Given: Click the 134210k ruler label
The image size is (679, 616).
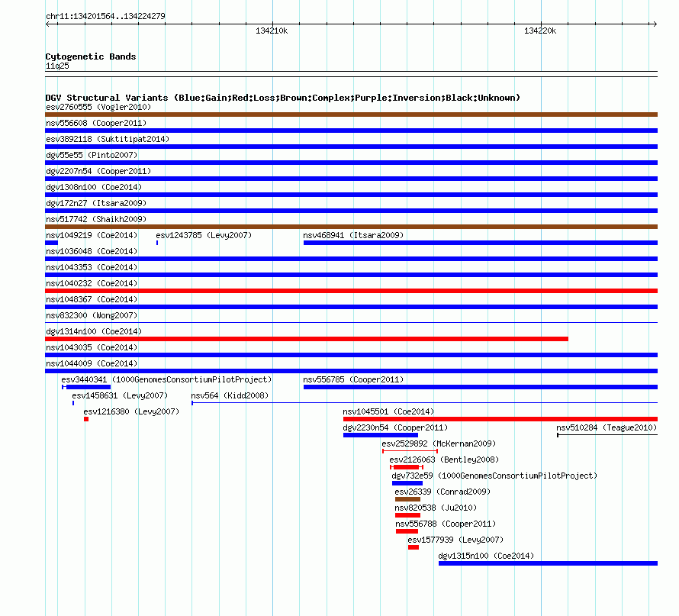Looking at the screenshot, I should tap(272, 31).
